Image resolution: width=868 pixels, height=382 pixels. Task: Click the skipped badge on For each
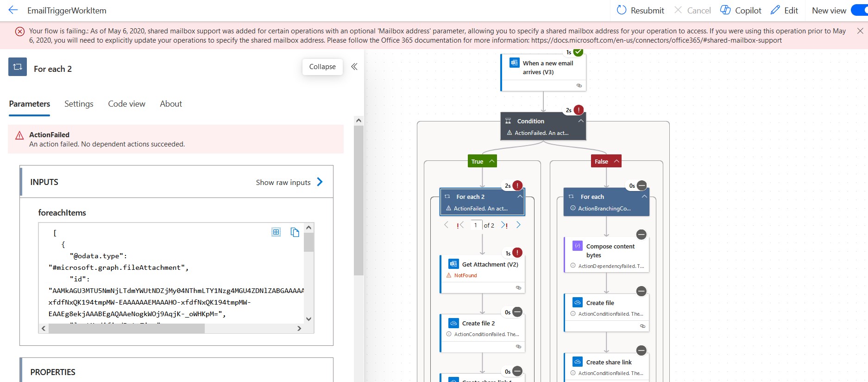pyautogui.click(x=642, y=185)
